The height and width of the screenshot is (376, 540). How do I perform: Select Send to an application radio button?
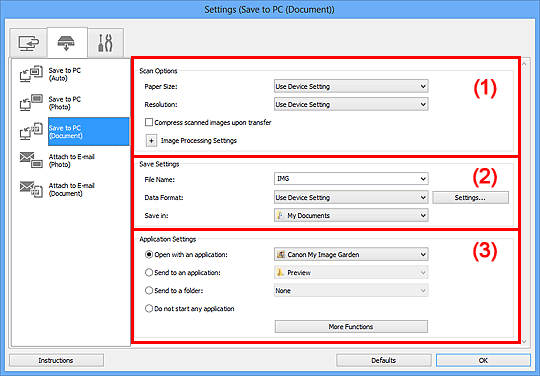tap(149, 272)
